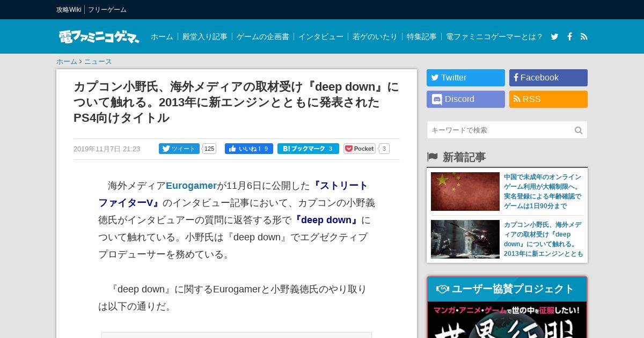Click the date 2019年11月7日 21:23
The width and height of the screenshot is (644, 338).
[x=107, y=149]
